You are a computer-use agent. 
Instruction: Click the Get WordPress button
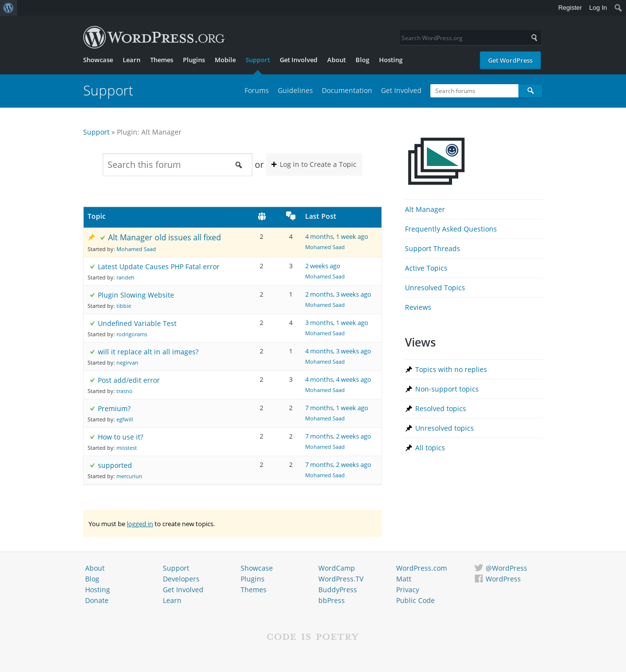(510, 60)
